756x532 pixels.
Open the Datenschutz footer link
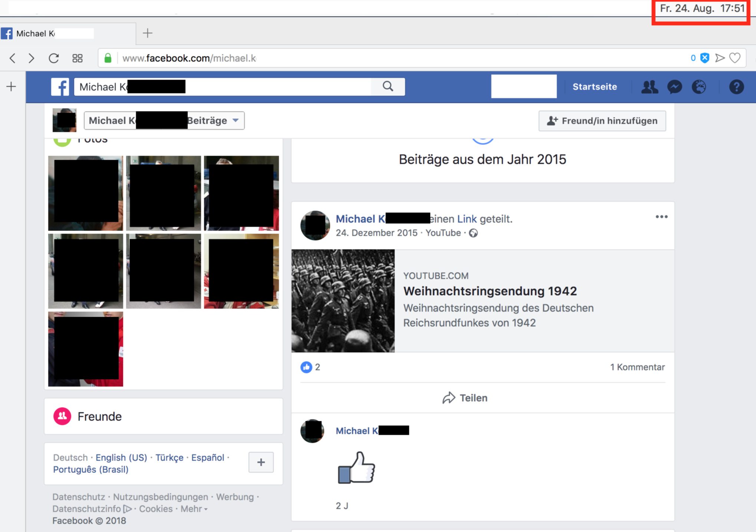[79, 497]
